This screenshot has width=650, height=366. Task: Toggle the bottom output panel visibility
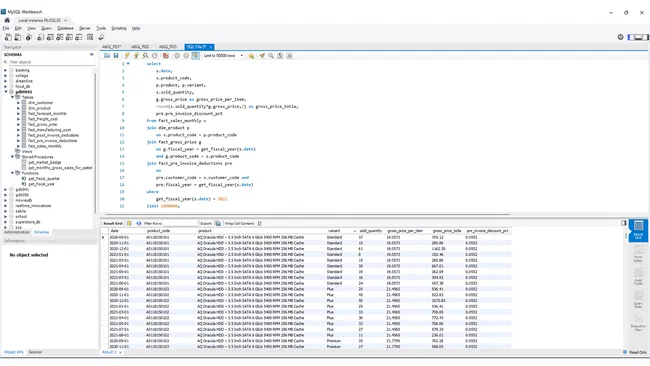(x=638, y=37)
